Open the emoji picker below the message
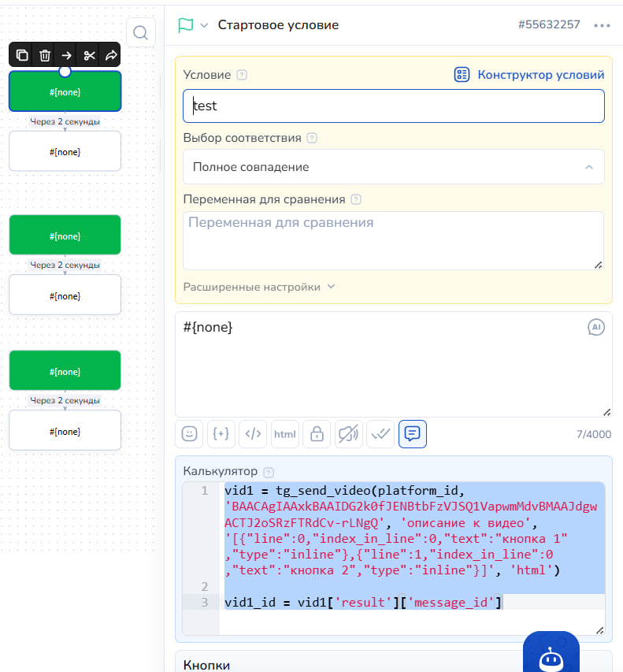Image resolution: width=623 pixels, height=672 pixels. point(189,434)
